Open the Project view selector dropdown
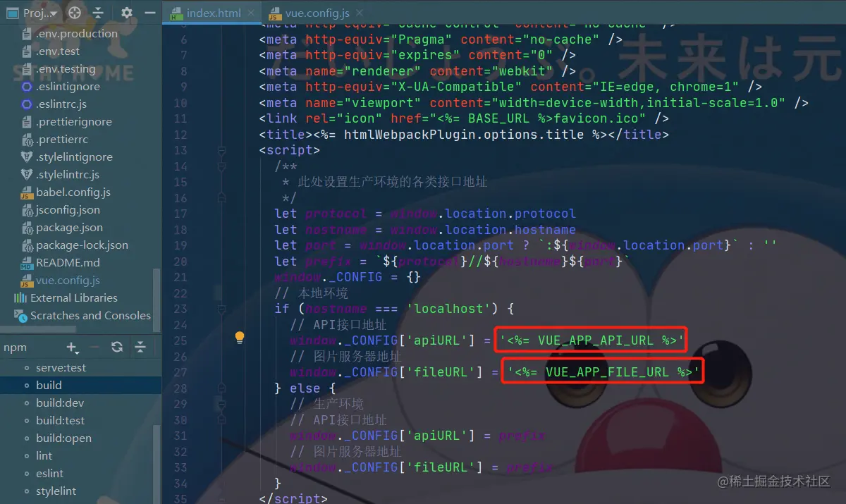Screen dimensions: 846x504 click(39, 13)
